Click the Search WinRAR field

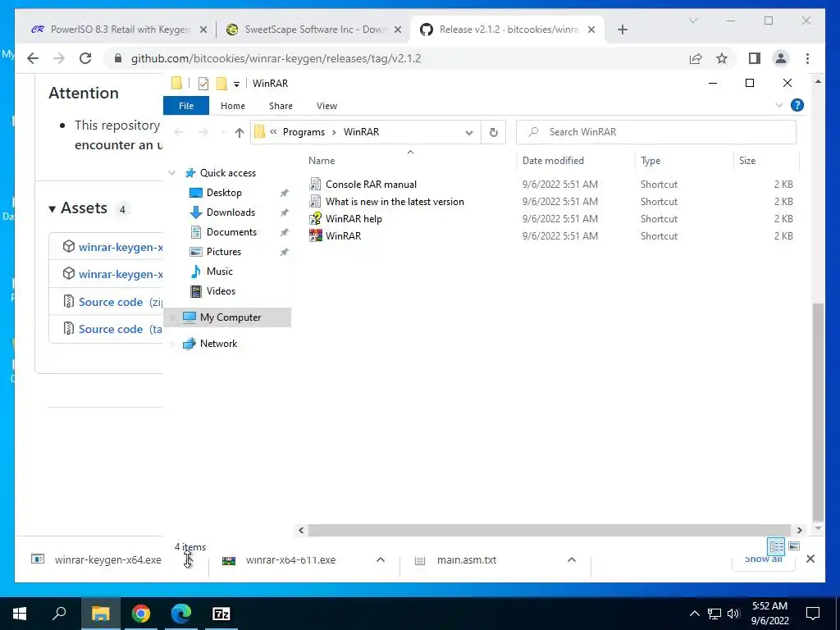pyautogui.click(x=656, y=132)
